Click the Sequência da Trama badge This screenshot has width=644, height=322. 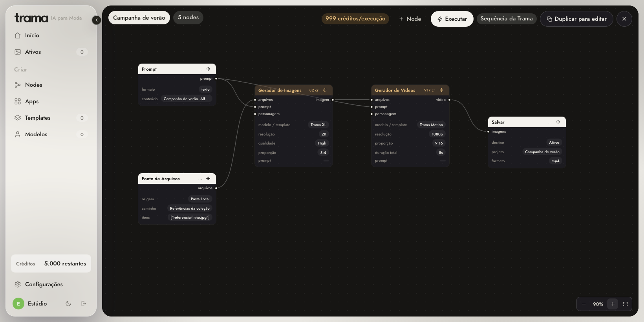(507, 18)
